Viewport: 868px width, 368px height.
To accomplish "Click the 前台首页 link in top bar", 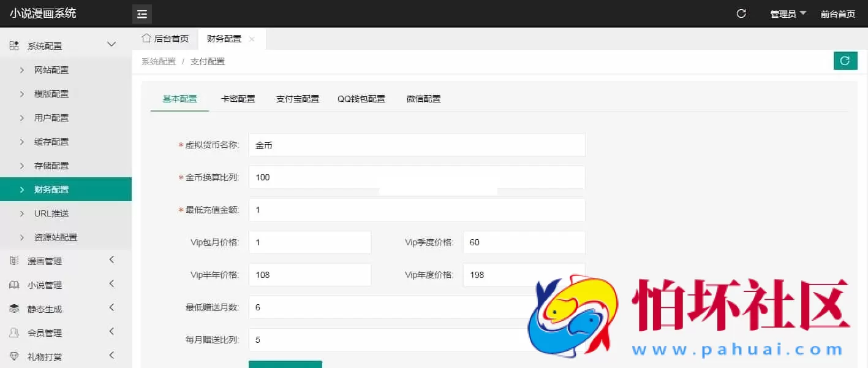I will (x=838, y=13).
